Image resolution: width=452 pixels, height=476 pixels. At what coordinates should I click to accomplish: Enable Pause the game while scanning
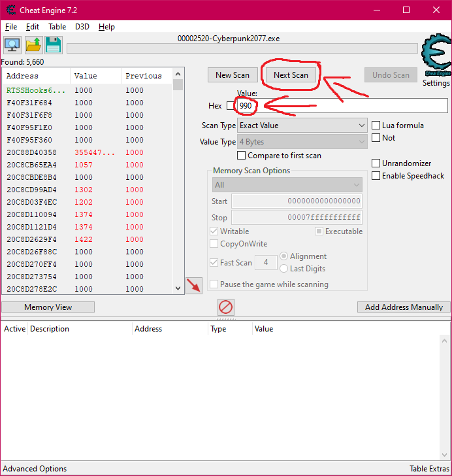[x=214, y=284]
